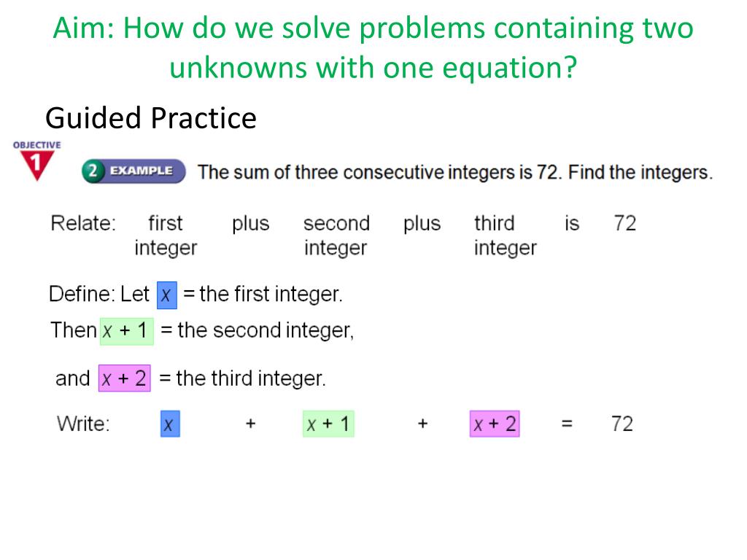Click the Write: label

click(x=83, y=424)
